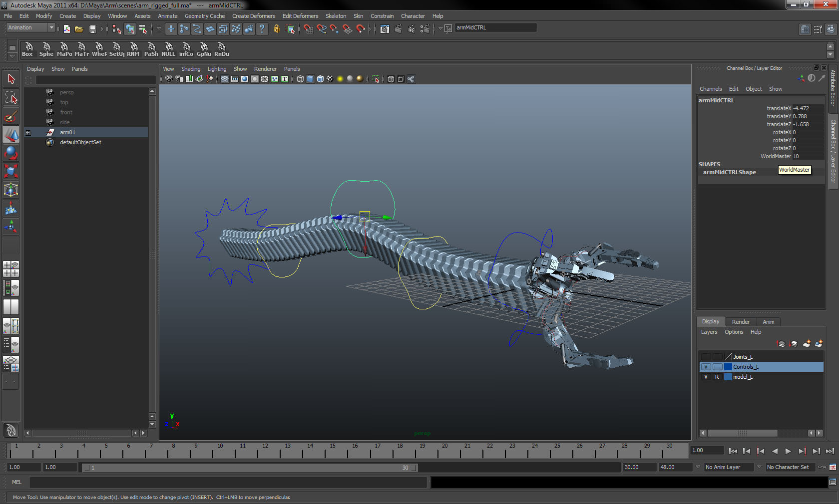This screenshot has width=839, height=504.
Task: Use all lights yellow sphere icon
Action: click(340, 79)
